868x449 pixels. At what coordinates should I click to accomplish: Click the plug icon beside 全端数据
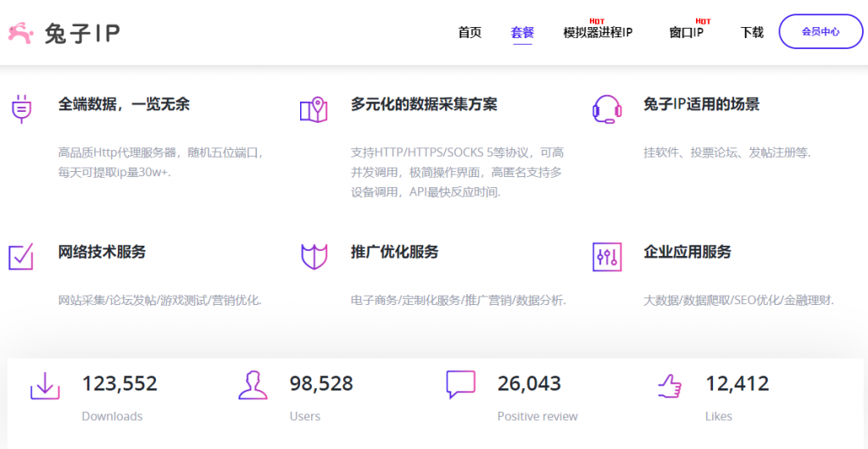[x=21, y=109]
